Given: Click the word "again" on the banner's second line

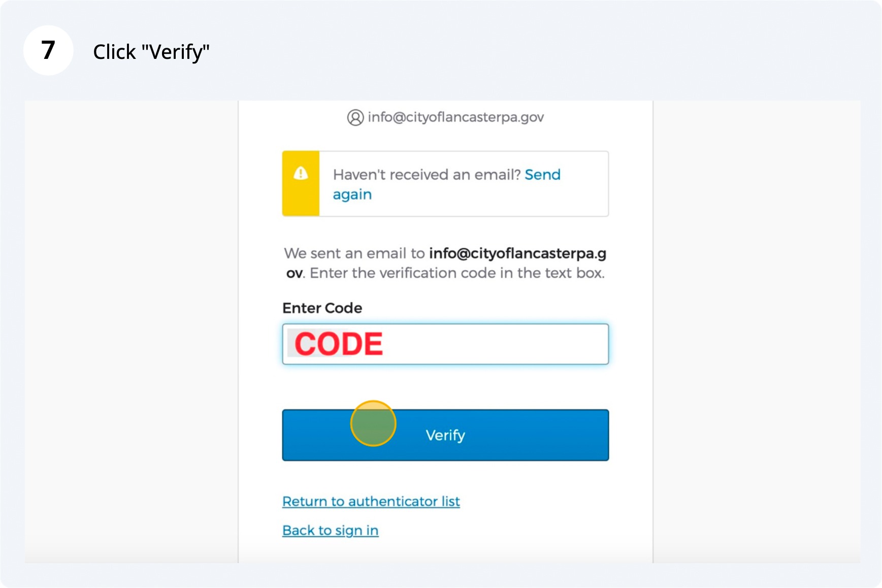Looking at the screenshot, I should [352, 194].
